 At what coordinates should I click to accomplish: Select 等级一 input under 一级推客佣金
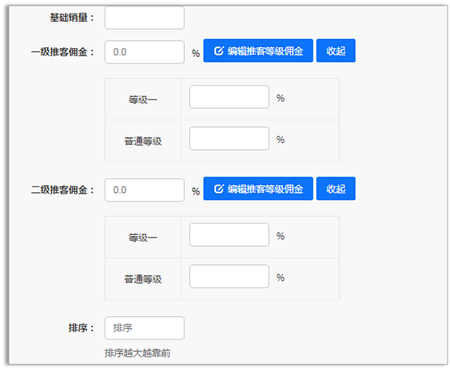(229, 97)
